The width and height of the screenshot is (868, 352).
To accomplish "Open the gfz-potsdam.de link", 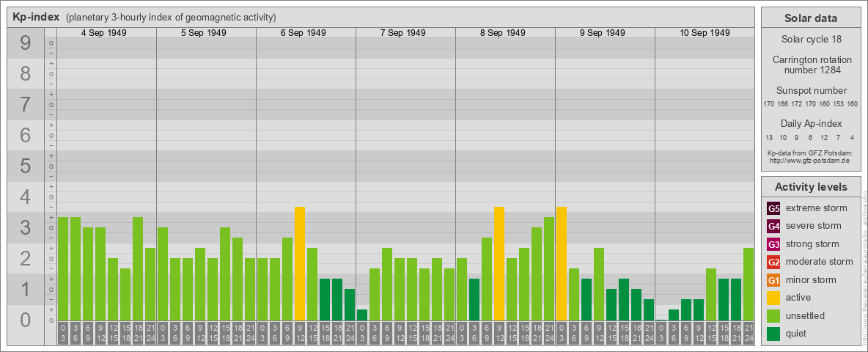I will click(809, 160).
